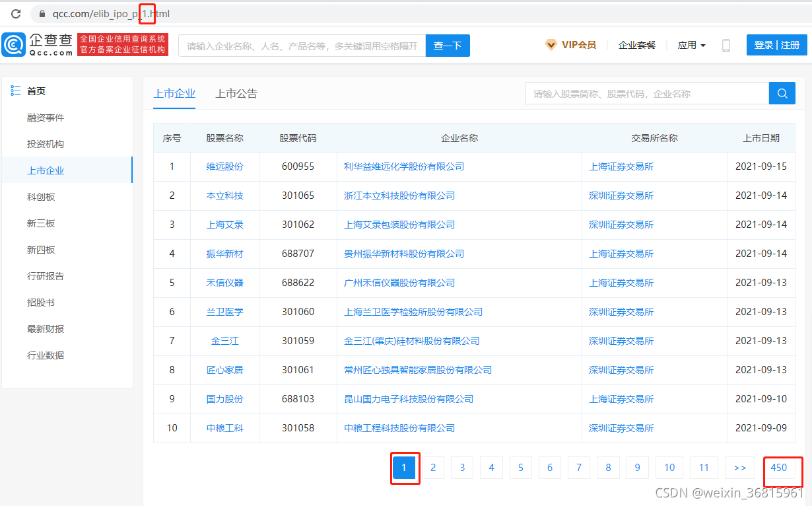Open 登录 | 注册 login button
Viewport: 812px width, 506px height.
click(x=776, y=45)
